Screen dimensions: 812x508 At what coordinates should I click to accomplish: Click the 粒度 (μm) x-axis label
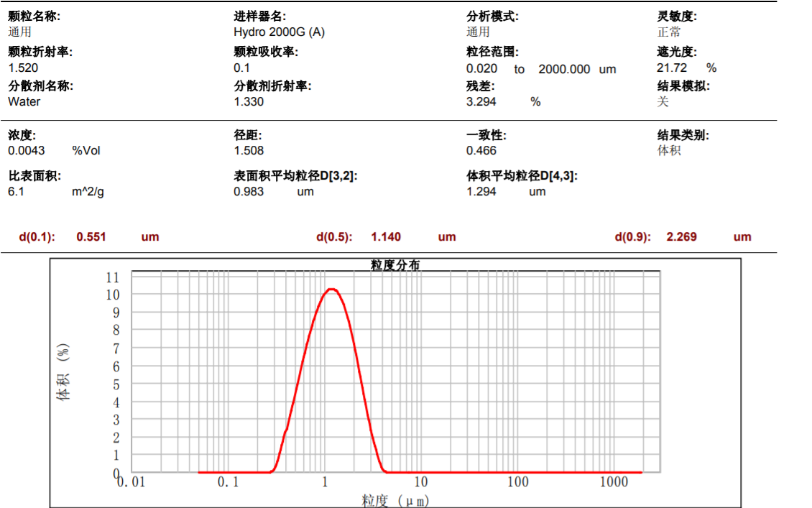point(395,500)
